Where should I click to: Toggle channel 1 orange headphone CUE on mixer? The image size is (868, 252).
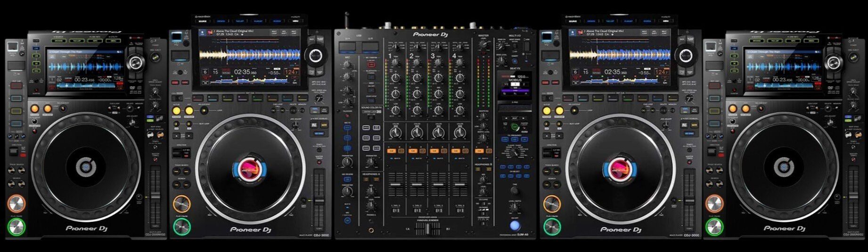(392, 151)
